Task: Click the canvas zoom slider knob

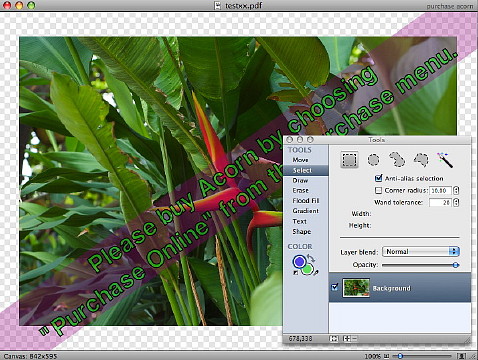Action: coord(400,356)
